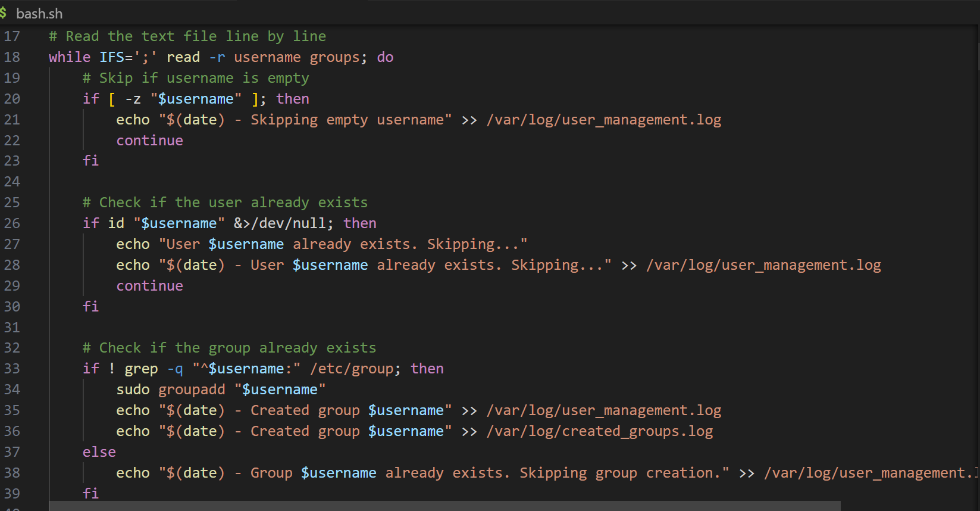
Task: Click the "sudo" command on line 34
Action: pos(133,390)
